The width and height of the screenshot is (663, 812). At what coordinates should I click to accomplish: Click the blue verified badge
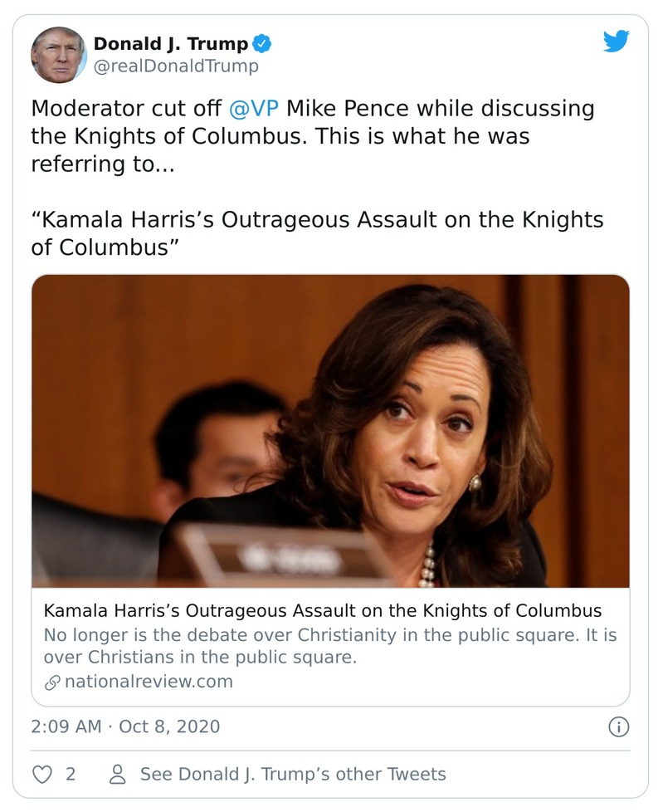pyautogui.click(x=263, y=43)
